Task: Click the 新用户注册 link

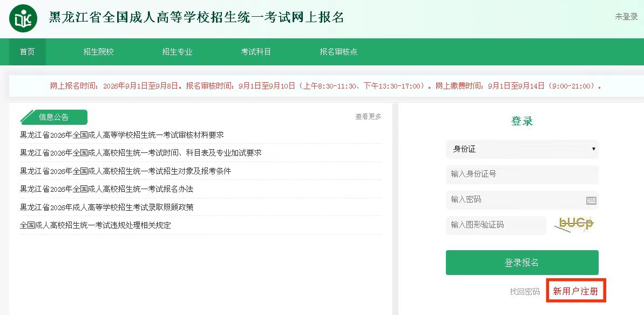Action: tap(575, 292)
